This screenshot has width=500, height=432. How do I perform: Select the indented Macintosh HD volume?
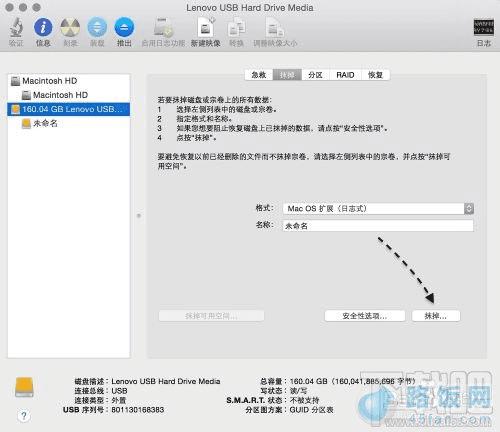point(69,95)
